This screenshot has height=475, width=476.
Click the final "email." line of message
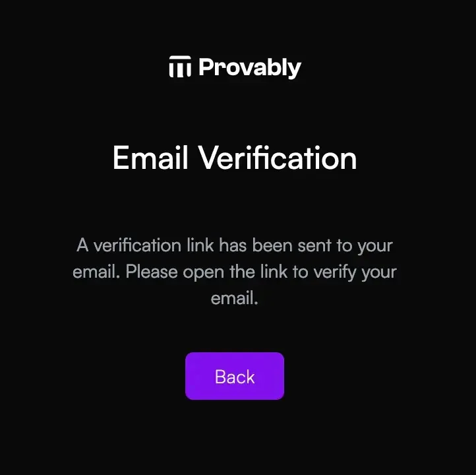[235, 299]
